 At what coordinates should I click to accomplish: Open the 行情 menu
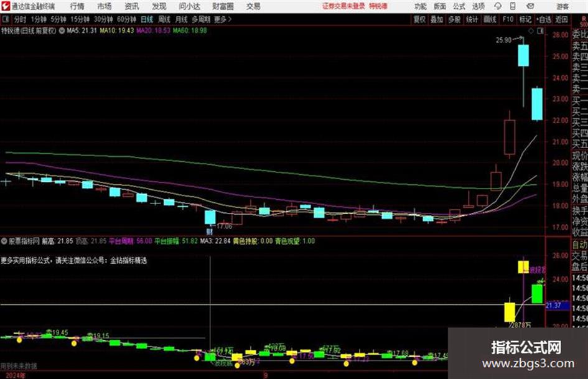click(x=77, y=6)
